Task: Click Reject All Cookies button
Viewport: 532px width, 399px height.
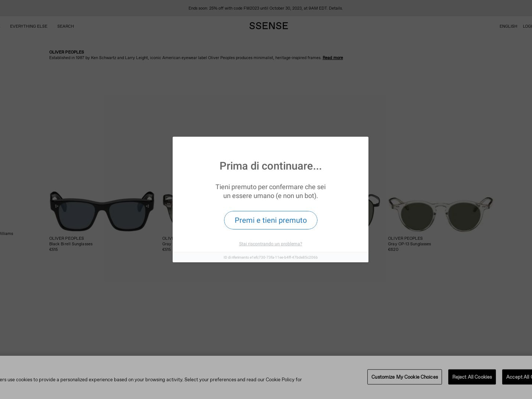Action: pyautogui.click(x=472, y=377)
